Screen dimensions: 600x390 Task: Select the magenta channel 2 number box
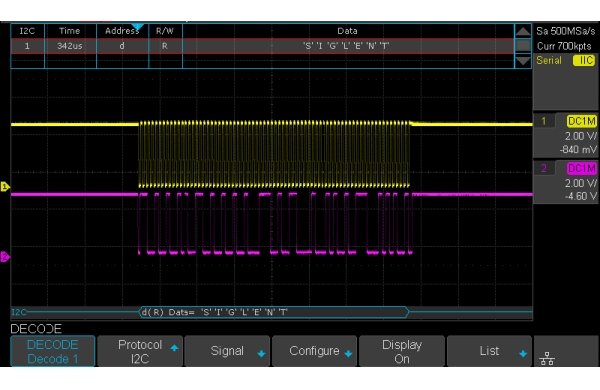coord(544,168)
